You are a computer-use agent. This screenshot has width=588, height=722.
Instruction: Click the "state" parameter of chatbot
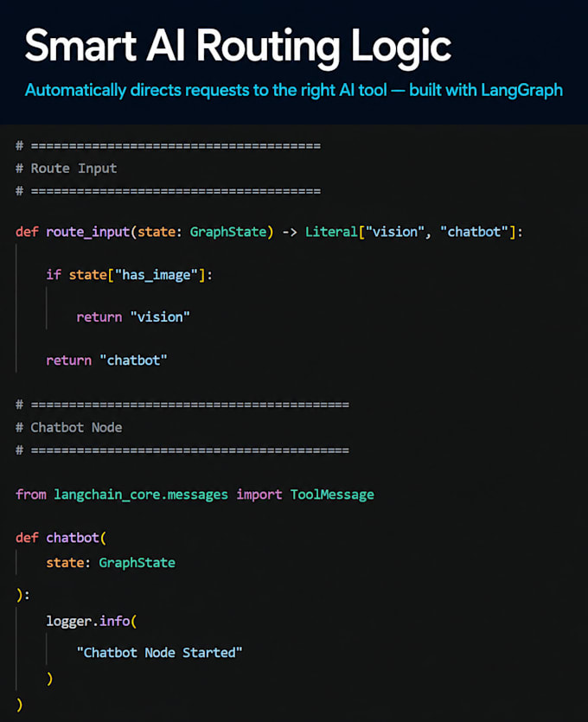pos(65,563)
